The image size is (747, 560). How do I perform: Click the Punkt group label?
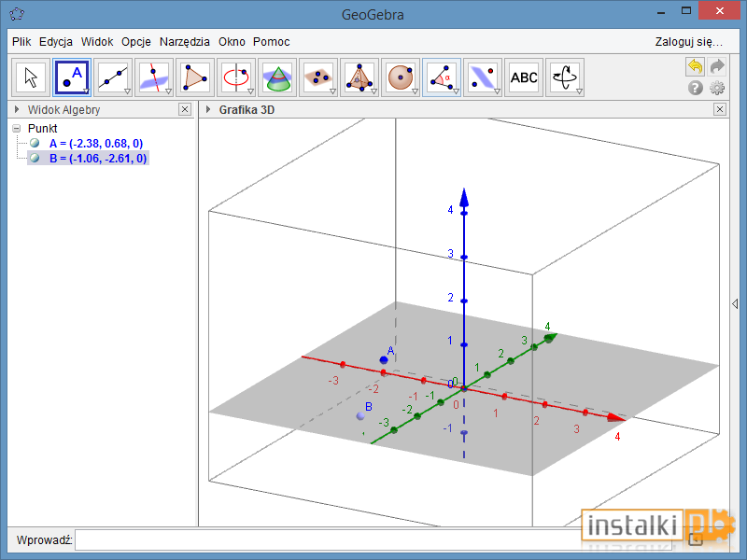(x=42, y=129)
